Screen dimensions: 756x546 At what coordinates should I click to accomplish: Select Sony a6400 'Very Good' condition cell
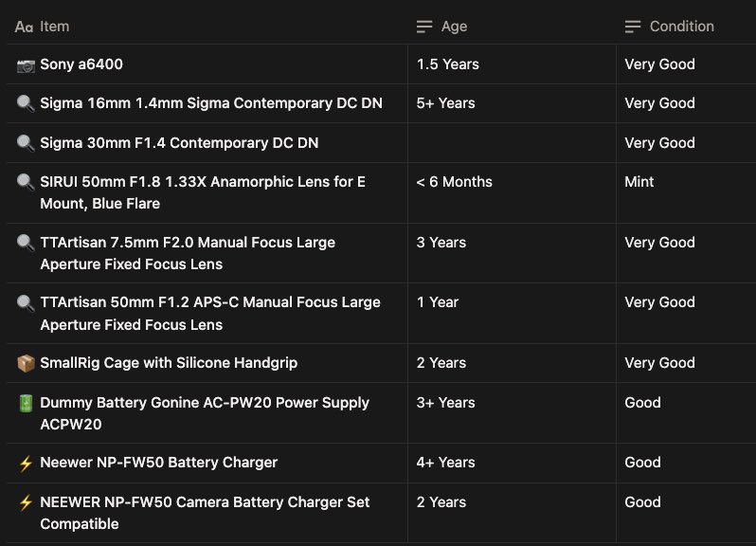coord(686,64)
